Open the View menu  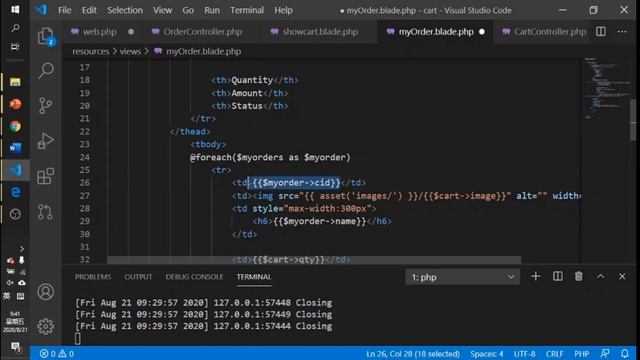coord(162,10)
